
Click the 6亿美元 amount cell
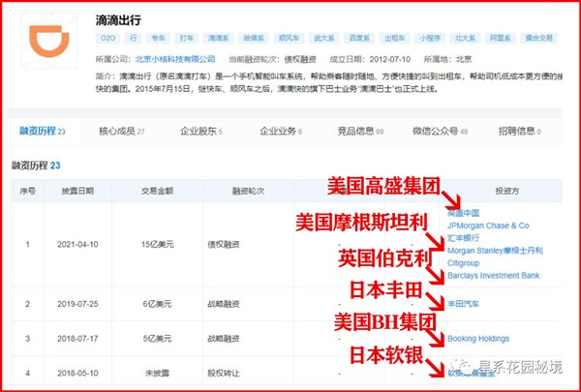(x=158, y=304)
